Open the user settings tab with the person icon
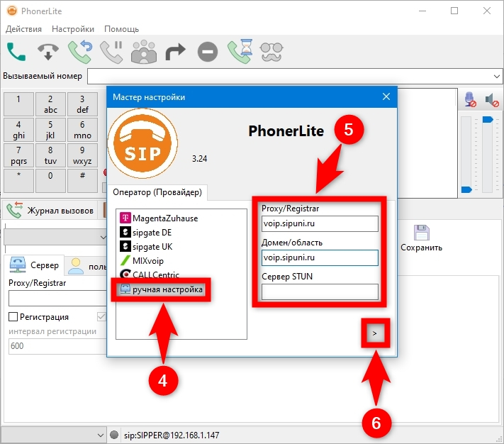Screen dimensions: 504x444 (86, 266)
